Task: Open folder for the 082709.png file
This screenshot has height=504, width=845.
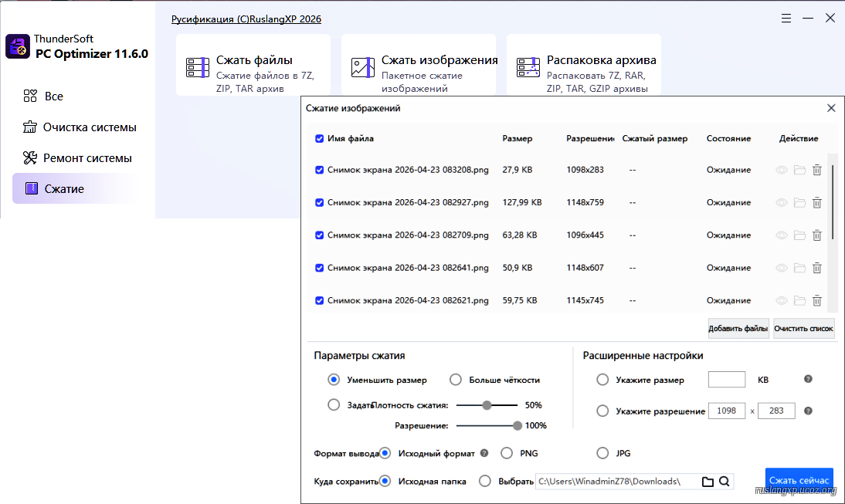Action: [x=799, y=235]
